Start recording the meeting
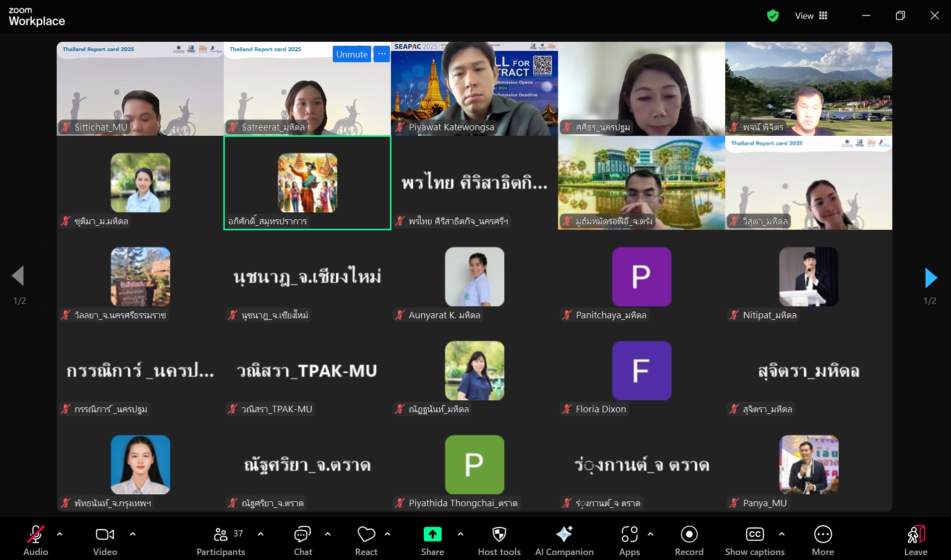This screenshot has width=951, height=560. pos(689,541)
